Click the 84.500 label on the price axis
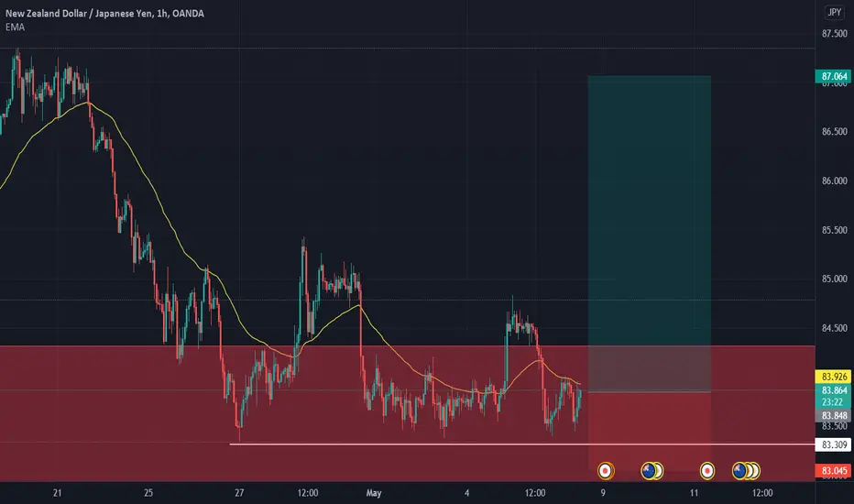This screenshot has width=854, height=504. click(x=834, y=328)
